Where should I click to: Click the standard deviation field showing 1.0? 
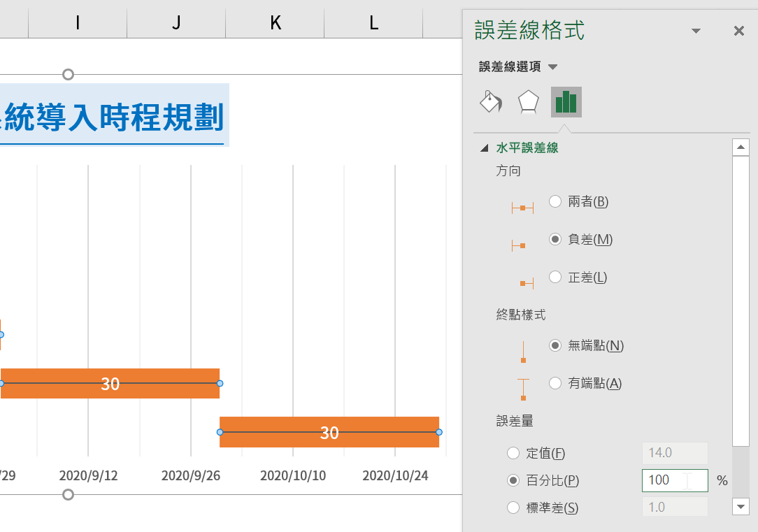point(675,508)
